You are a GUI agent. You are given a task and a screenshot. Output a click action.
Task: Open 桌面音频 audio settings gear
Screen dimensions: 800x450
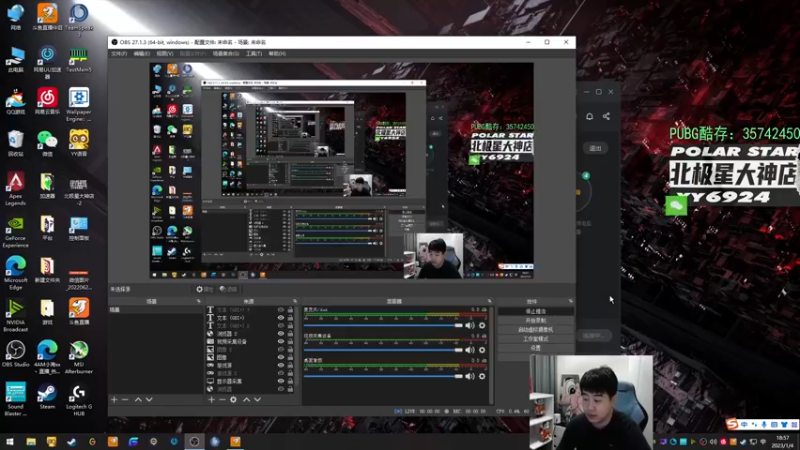(x=482, y=376)
